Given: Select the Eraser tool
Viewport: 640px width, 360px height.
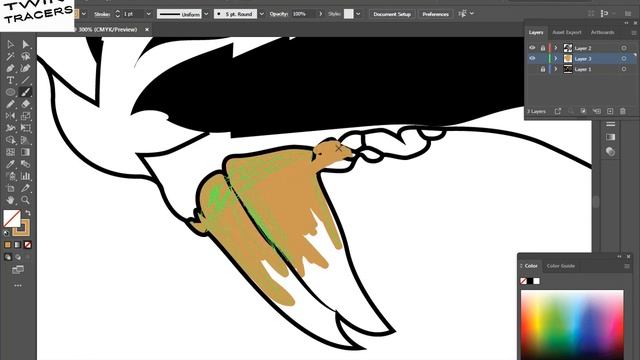Looking at the screenshot, I should [x=25, y=104].
